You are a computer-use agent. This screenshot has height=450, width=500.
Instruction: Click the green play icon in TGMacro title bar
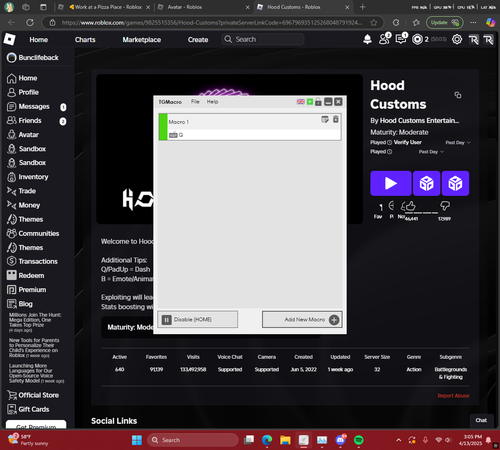coord(310,102)
